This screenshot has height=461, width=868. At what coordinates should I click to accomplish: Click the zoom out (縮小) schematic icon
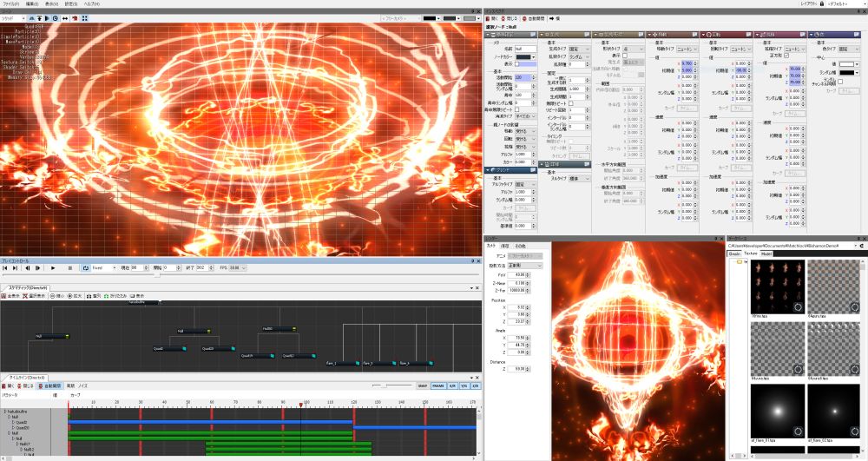(x=57, y=295)
